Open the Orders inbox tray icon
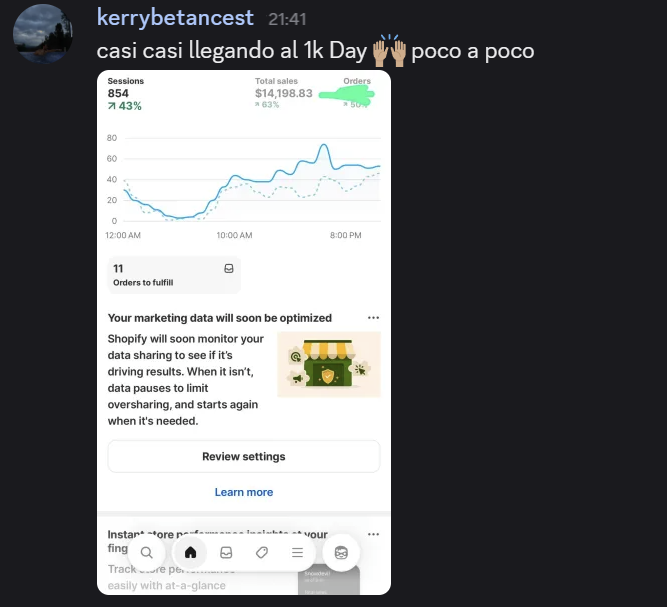The image size is (667, 607). click(226, 552)
